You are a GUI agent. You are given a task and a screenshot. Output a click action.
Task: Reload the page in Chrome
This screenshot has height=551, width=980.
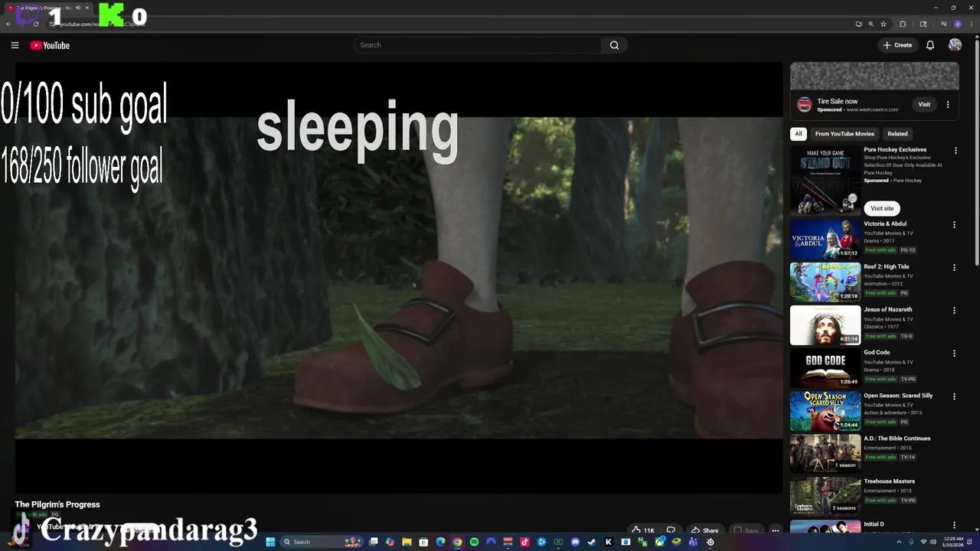[35, 24]
